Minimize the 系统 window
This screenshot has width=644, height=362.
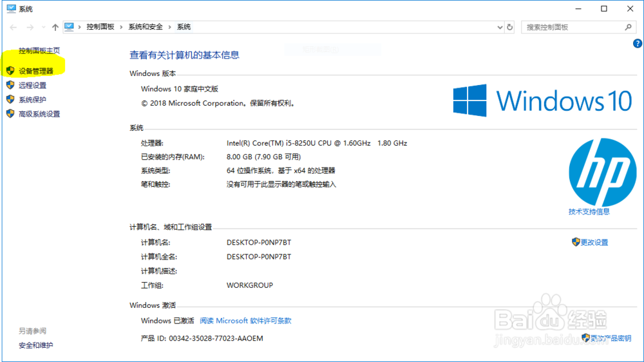[578, 8]
